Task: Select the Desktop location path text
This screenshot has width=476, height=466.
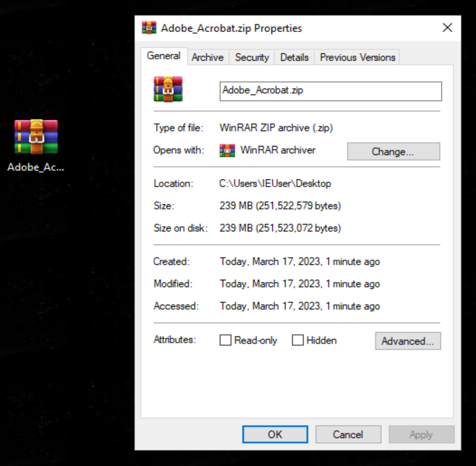Action: click(x=278, y=184)
